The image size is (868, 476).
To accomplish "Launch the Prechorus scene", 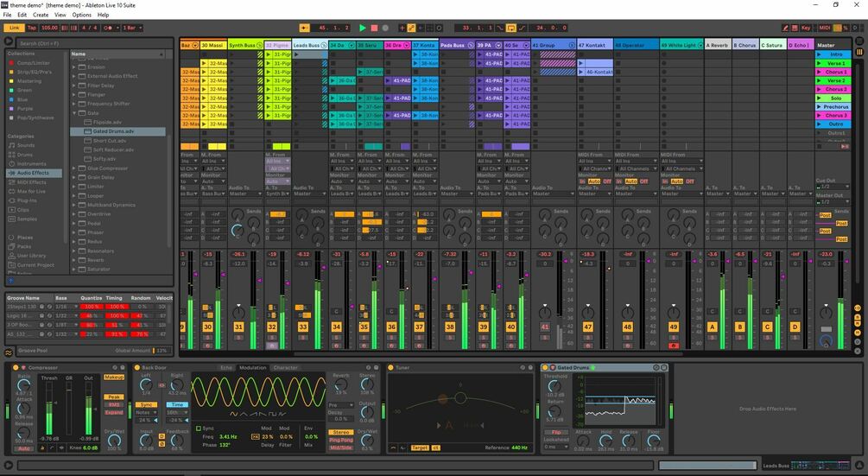I will 820,107.
